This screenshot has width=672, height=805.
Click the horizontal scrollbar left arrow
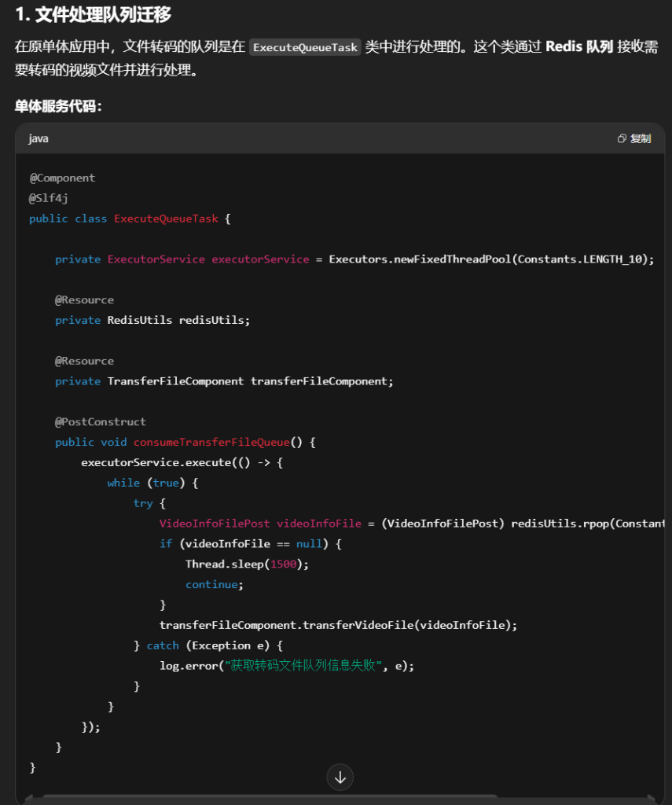(x=28, y=799)
